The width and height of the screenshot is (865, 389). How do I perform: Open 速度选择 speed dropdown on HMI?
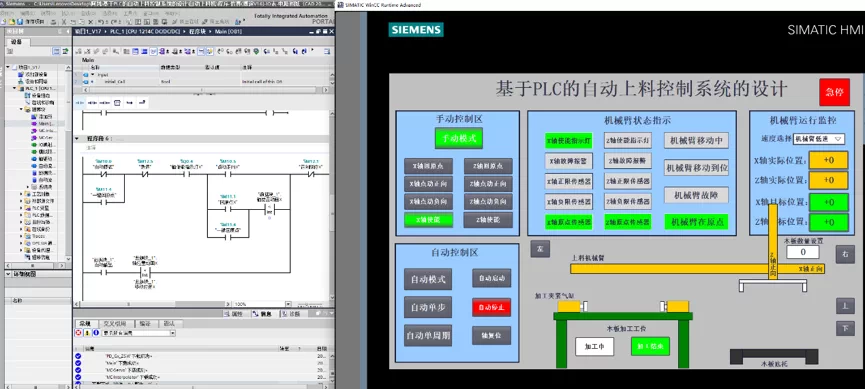[819, 139]
